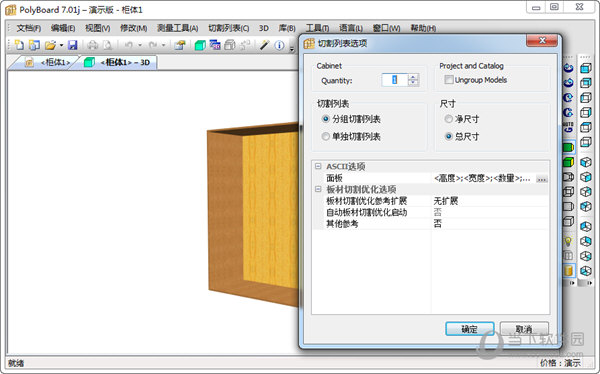The width and height of the screenshot is (600, 374).
Task: Select the 单独切割列表 radio button
Action: click(326, 136)
